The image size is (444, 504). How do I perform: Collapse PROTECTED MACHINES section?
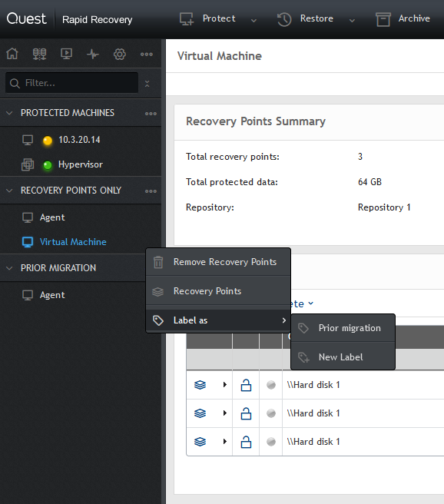(9, 113)
